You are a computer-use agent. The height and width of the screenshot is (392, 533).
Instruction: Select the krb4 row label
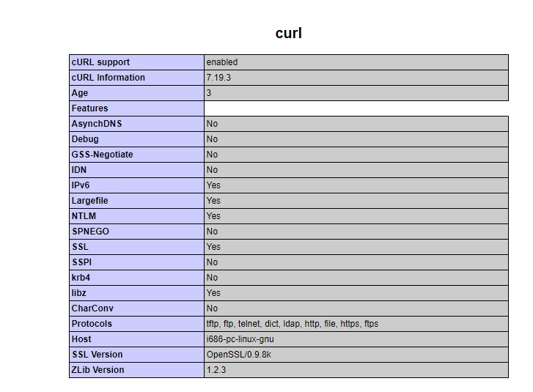click(81, 278)
